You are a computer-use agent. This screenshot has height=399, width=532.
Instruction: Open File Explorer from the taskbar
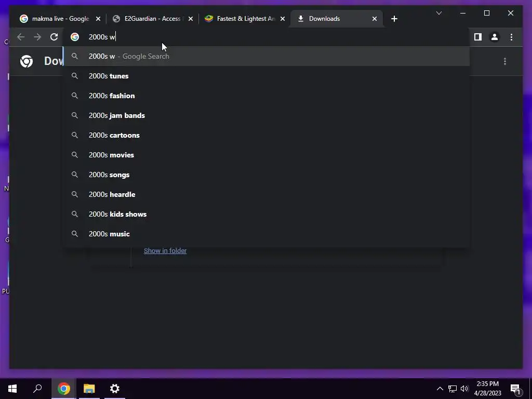89,389
